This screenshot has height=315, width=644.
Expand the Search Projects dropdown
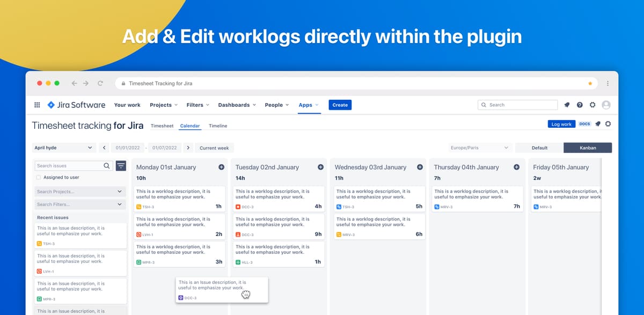tap(80, 192)
